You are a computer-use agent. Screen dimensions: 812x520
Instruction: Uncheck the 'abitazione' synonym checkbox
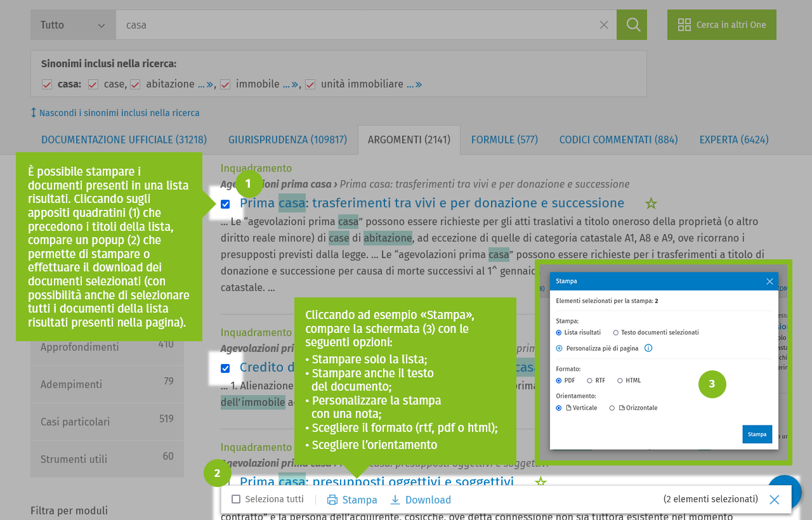pyautogui.click(x=135, y=84)
